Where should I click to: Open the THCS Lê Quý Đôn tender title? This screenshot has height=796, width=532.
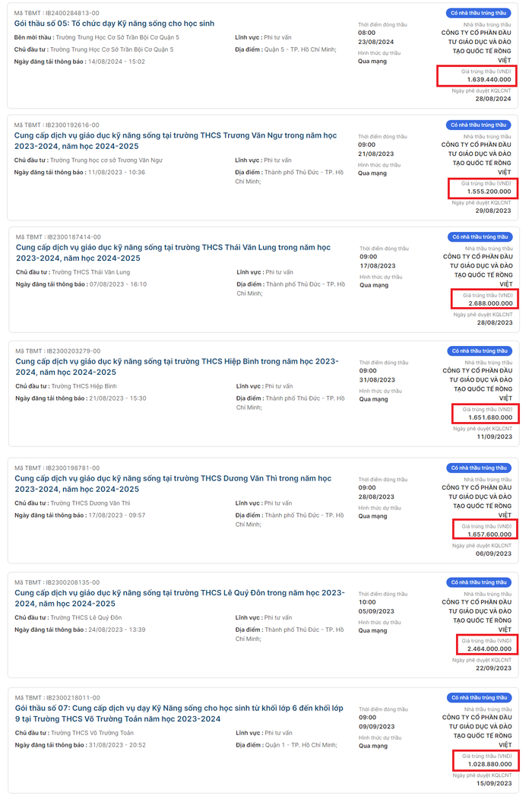[179, 598]
